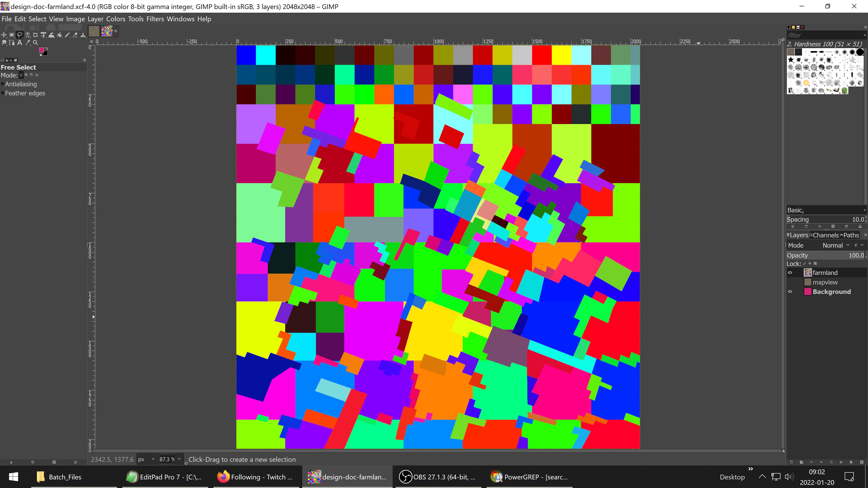Hide the farmland layer eye icon
This screenshot has width=868, height=488.
tap(790, 273)
